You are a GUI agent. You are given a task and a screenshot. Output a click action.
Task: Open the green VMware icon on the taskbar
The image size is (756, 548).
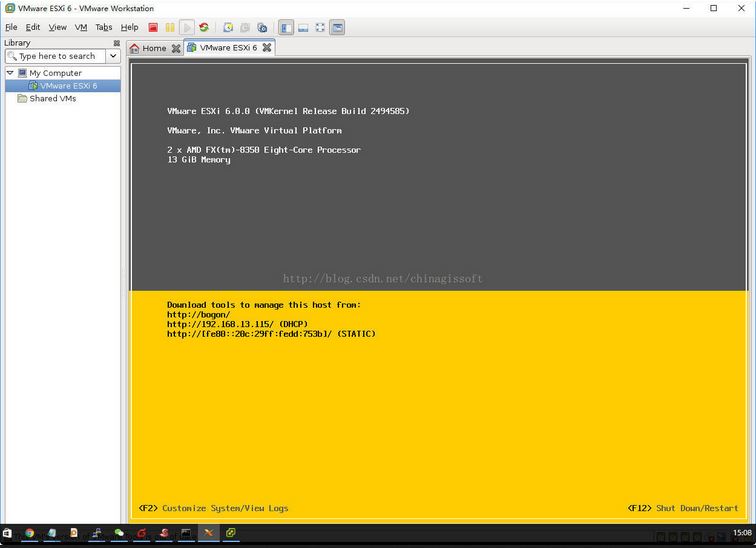(230, 533)
